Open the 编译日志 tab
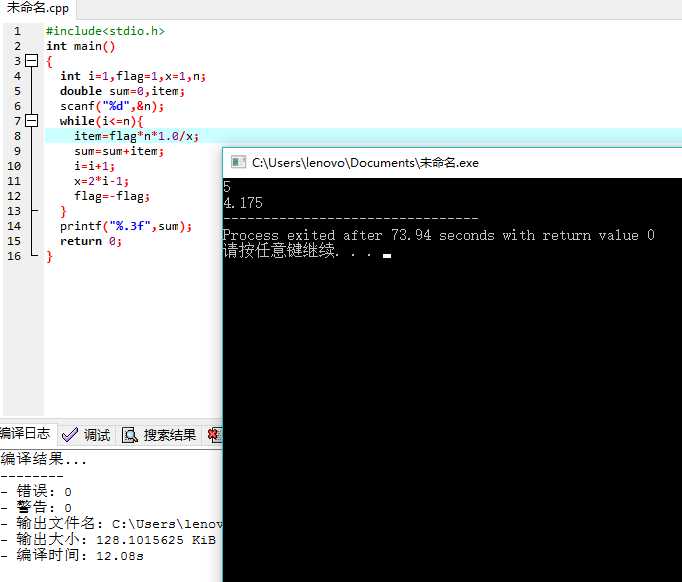The height and width of the screenshot is (582, 682). point(26,433)
